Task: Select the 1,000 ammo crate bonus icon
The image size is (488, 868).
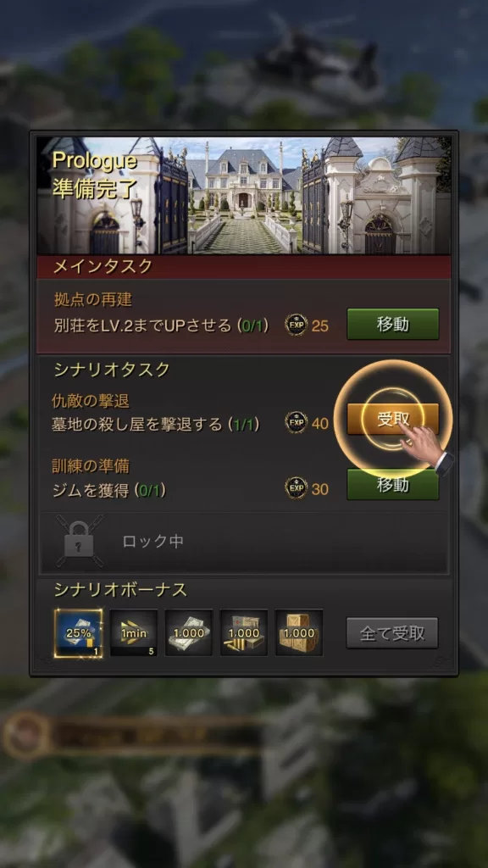Action: [244, 632]
